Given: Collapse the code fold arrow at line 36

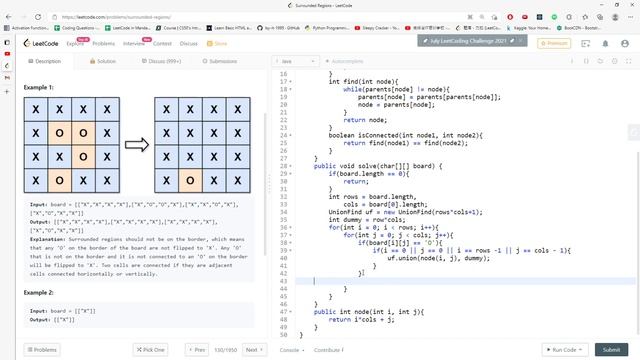Looking at the screenshot, I should click(291, 227).
